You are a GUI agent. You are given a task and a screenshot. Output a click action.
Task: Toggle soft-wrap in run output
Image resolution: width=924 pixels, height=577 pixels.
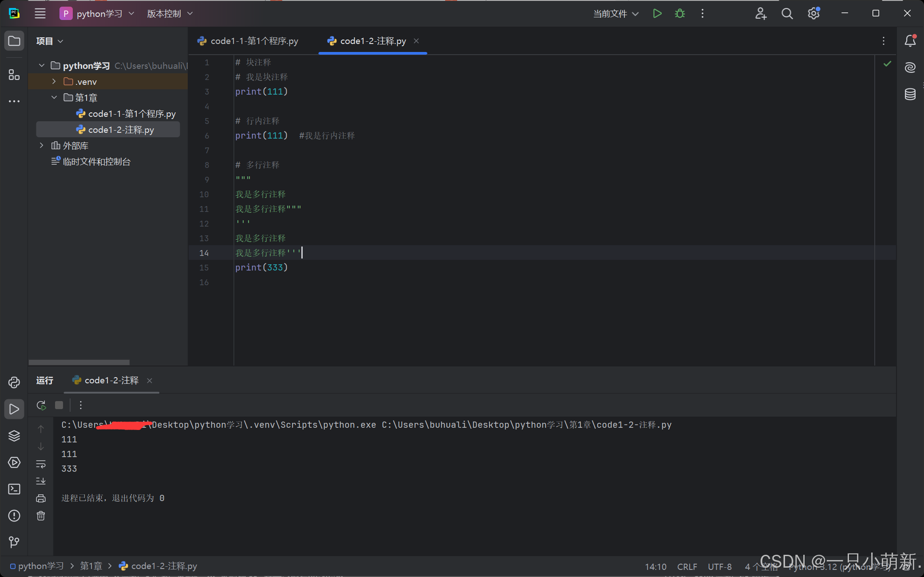coord(41,464)
